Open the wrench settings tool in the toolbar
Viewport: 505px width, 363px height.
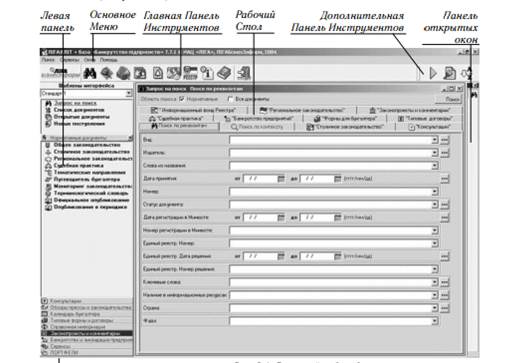pyautogui.click(x=174, y=73)
